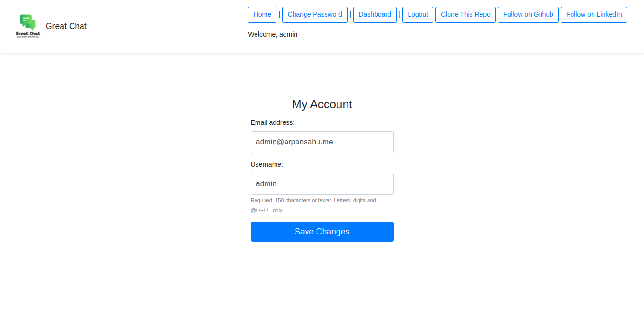Go to the Home page
The image size is (644, 316).
[262, 15]
